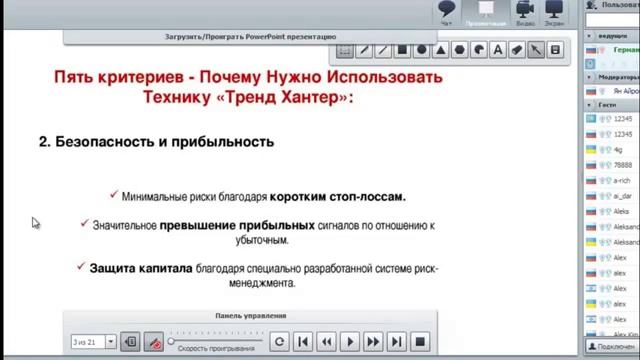The width and height of the screenshot is (640, 360).
Task: Open the slide number dropdown showing 3 из 21
Action: pyautogui.click(x=111, y=342)
